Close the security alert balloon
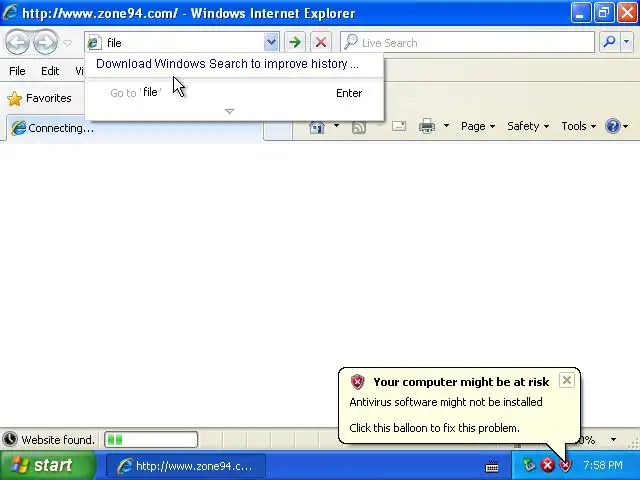640x480 pixels. (567, 380)
